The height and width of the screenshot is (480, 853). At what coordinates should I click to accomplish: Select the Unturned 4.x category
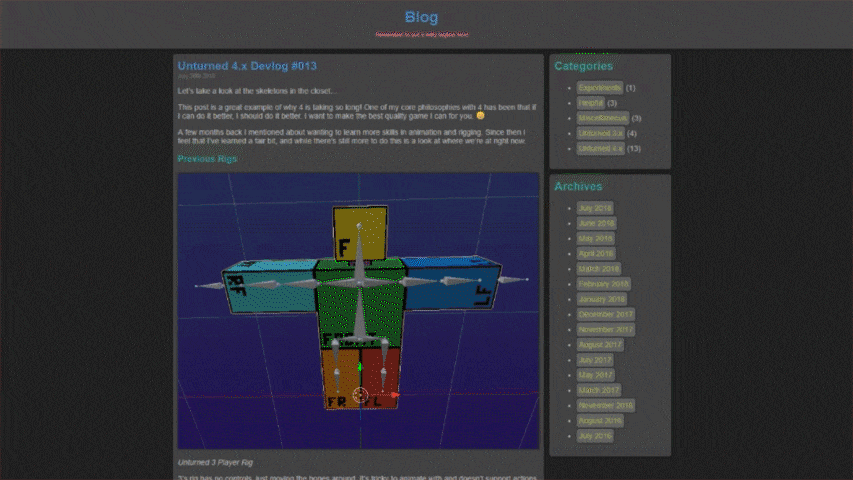(601, 149)
